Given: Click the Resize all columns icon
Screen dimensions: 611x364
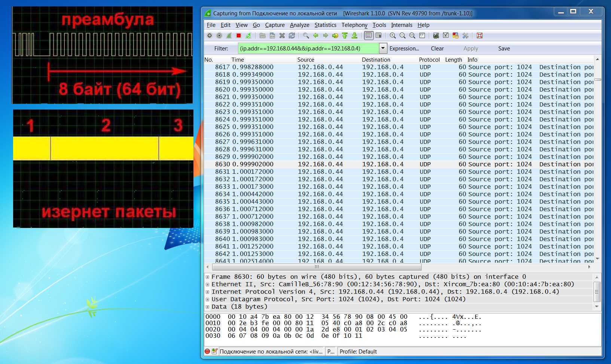Looking at the screenshot, I should [422, 36].
